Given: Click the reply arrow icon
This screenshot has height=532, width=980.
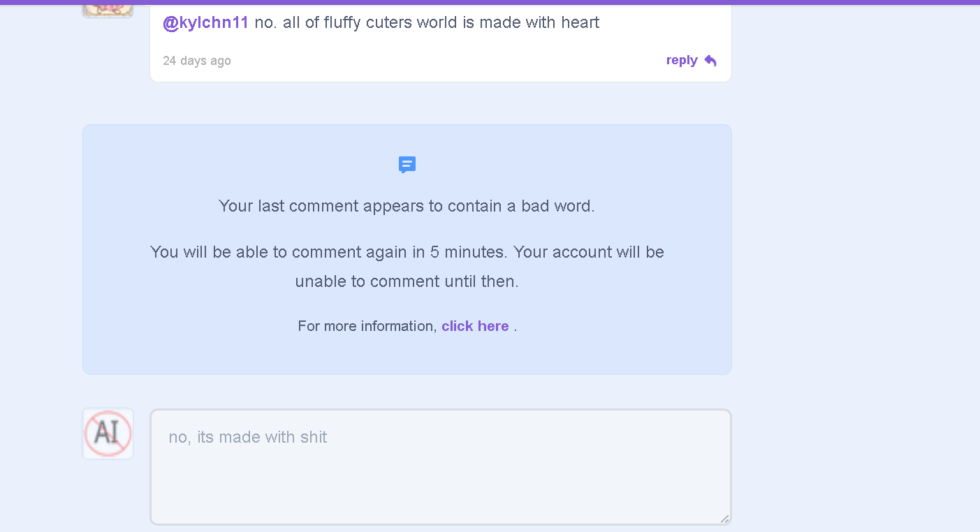Looking at the screenshot, I should pos(710,60).
